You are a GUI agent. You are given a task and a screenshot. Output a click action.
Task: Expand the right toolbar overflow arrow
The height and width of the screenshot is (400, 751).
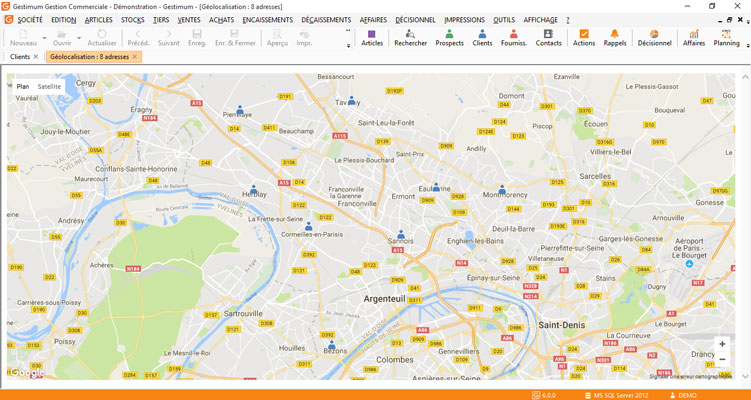click(x=747, y=44)
